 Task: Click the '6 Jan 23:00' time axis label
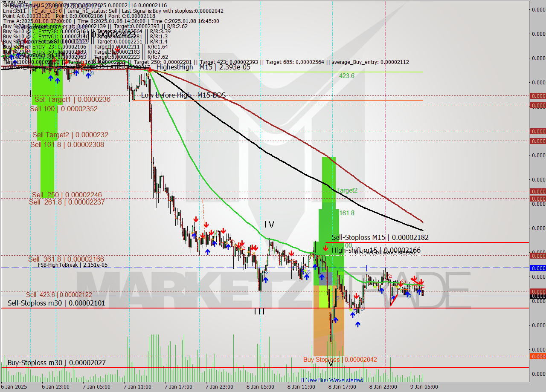pos(56,387)
